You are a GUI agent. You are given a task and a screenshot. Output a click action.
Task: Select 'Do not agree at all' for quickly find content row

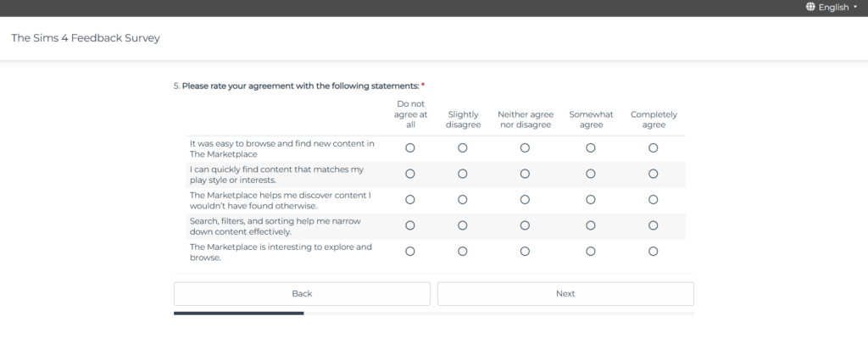click(x=410, y=174)
